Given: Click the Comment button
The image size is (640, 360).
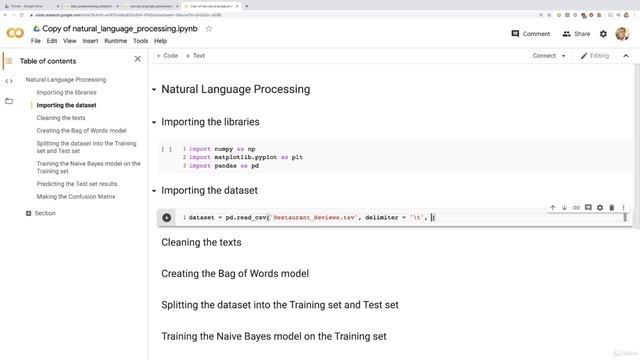Looking at the screenshot, I should tap(531, 34).
